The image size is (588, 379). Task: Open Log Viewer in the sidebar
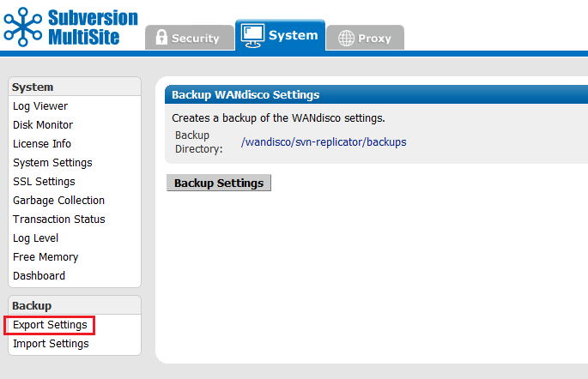tap(40, 106)
